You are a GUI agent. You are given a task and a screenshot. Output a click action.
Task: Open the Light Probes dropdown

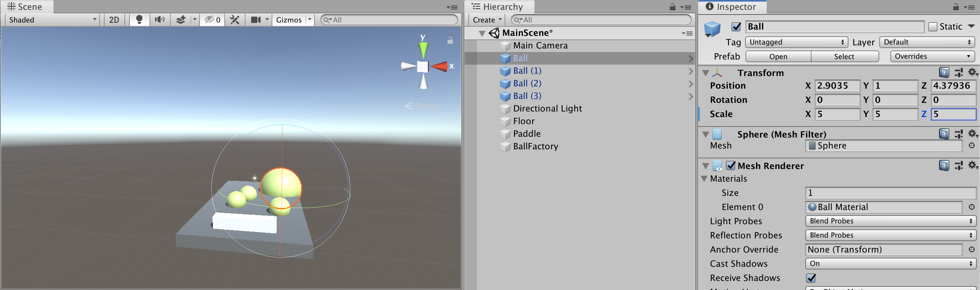point(891,221)
